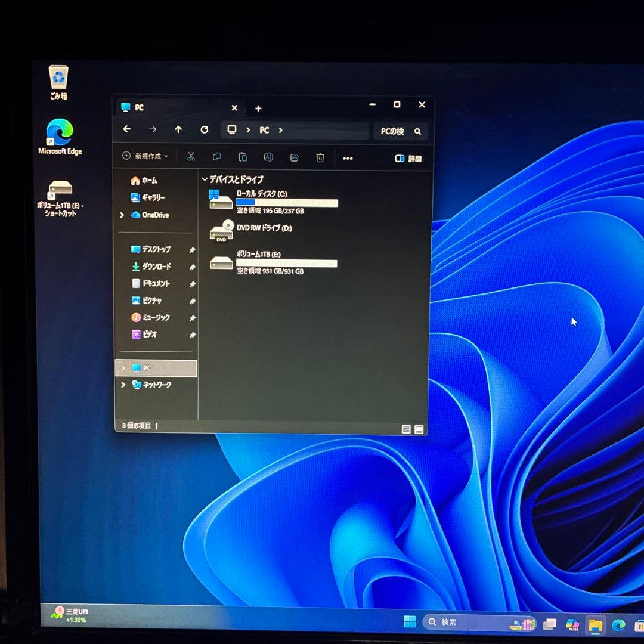Switch to details list view layout
This screenshot has width=644, height=644.
click(406, 429)
